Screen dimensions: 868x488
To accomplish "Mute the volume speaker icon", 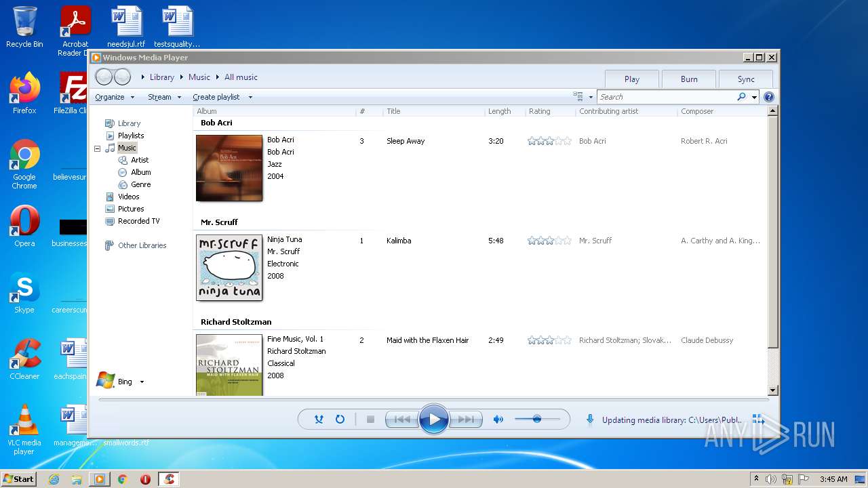I will pos(498,420).
